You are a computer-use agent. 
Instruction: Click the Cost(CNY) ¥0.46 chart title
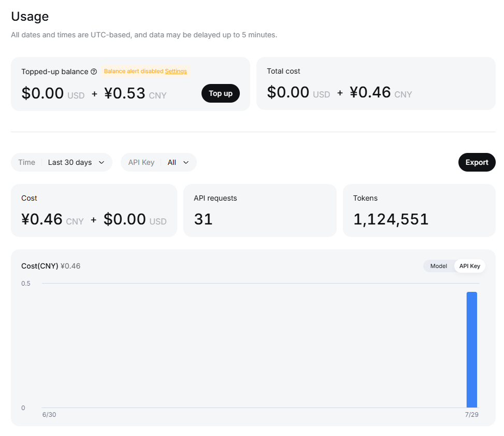point(51,266)
